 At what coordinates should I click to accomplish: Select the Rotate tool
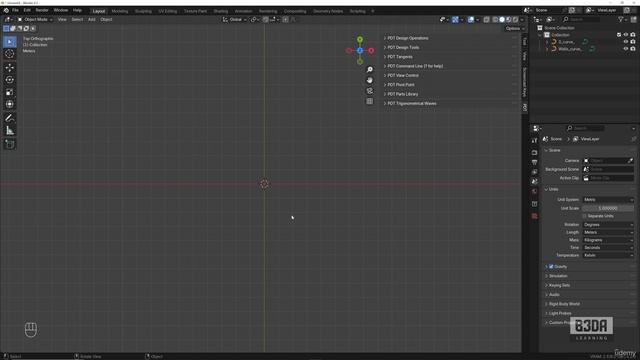(x=10, y=80)
